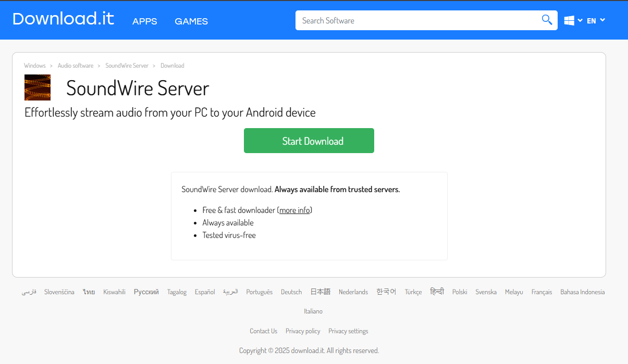This screenshot has height=364, width=628.
Task: Switch language to Türkçe
Action: [x=413, y=292]
